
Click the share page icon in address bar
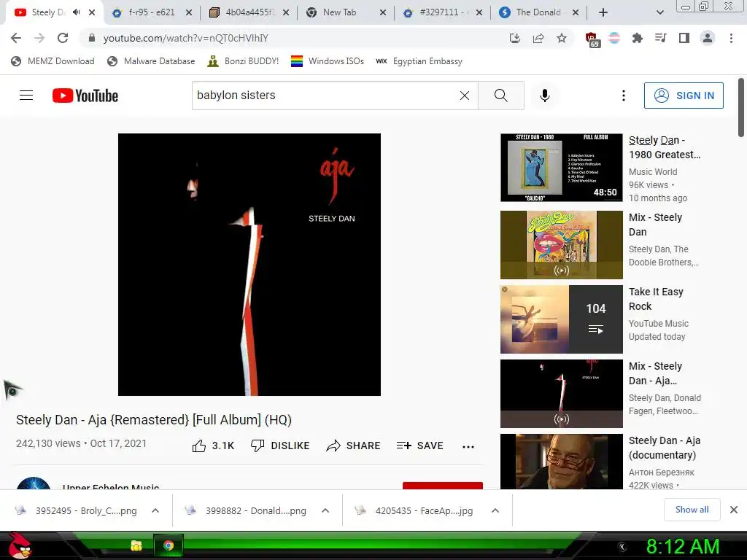(x=538, y=38)
